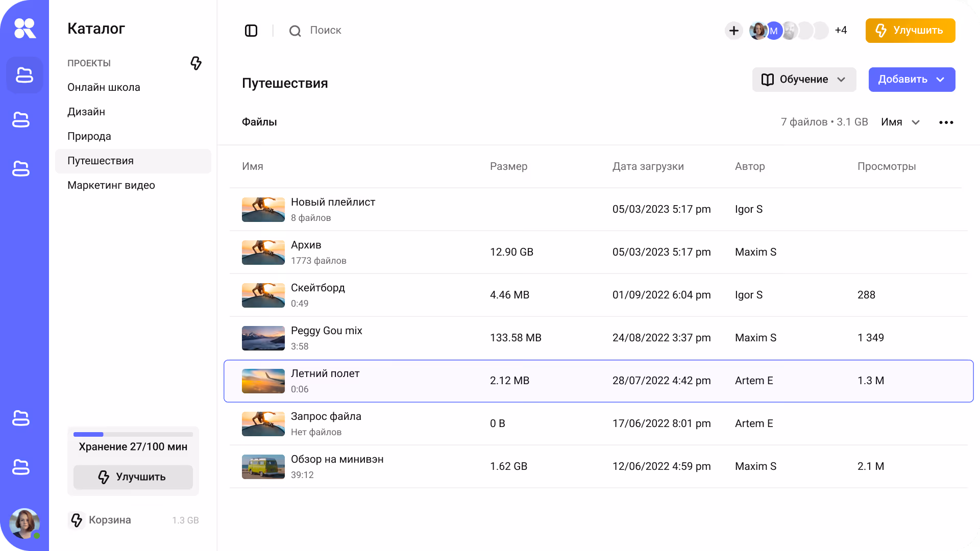The width and height of the screenshot is (980, 551).
Task: Open the Обзор на минивэн thumbnail
Action: 263,467
